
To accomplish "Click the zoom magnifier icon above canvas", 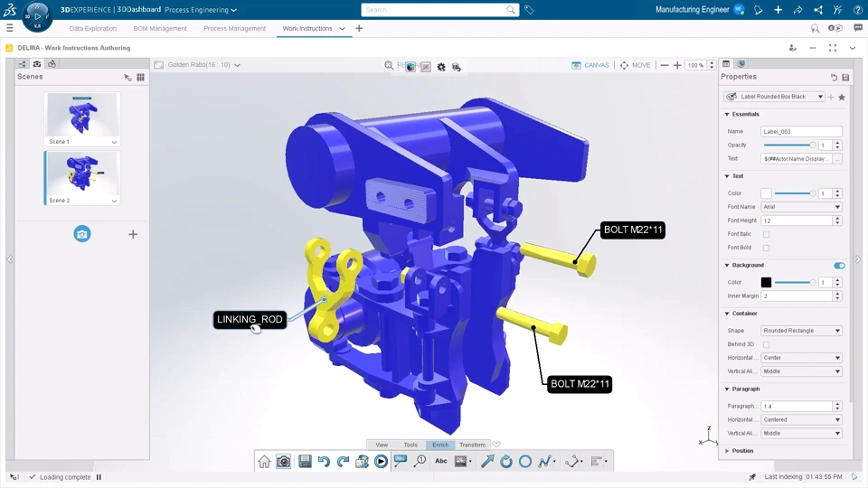I will click(389, 66).
